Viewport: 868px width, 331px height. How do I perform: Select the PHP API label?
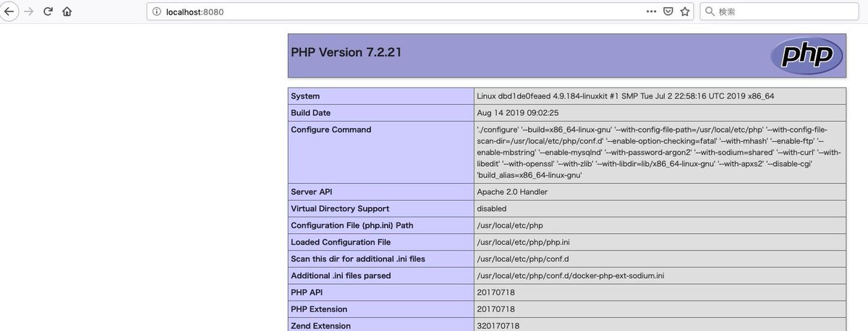click(x=307, y=292)
